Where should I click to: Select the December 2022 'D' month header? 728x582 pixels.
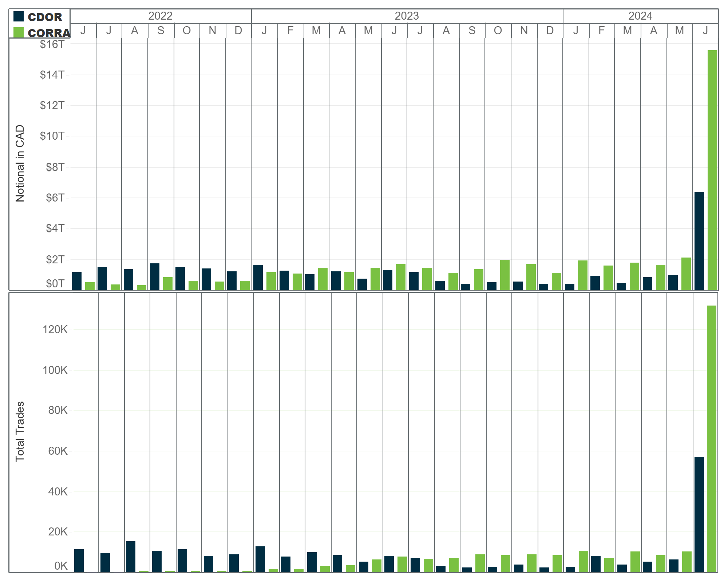pos(238,31)
